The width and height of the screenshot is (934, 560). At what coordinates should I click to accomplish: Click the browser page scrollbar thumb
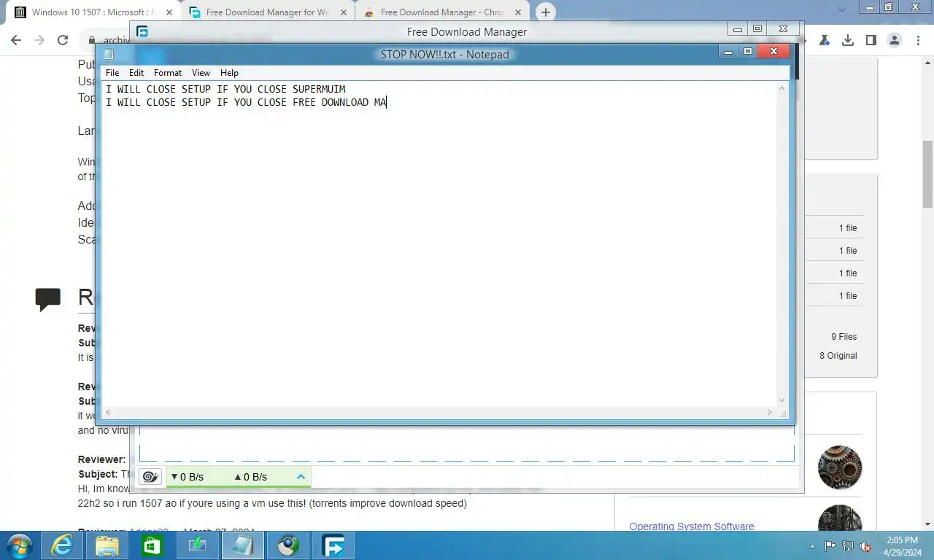pyautogui.click(x=927, y=175)
